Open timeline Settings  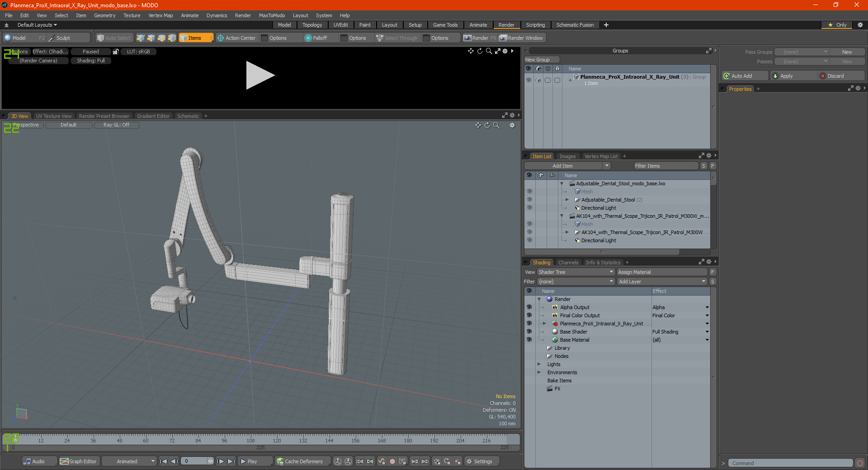pos(482,461)
